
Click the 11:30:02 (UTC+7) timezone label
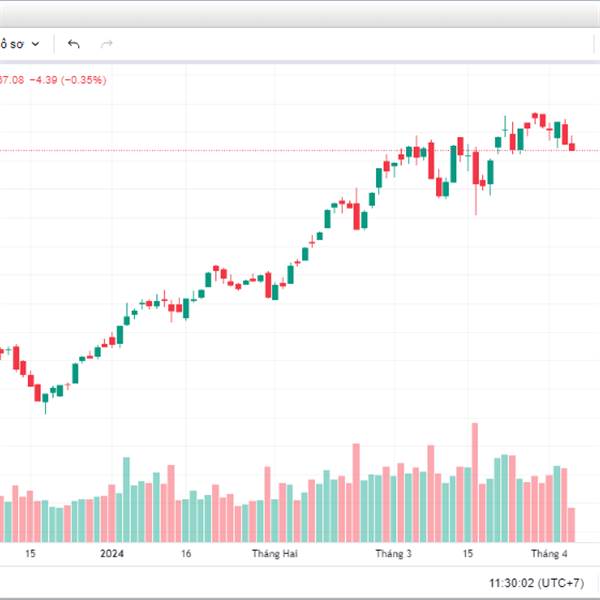[536, 583]
